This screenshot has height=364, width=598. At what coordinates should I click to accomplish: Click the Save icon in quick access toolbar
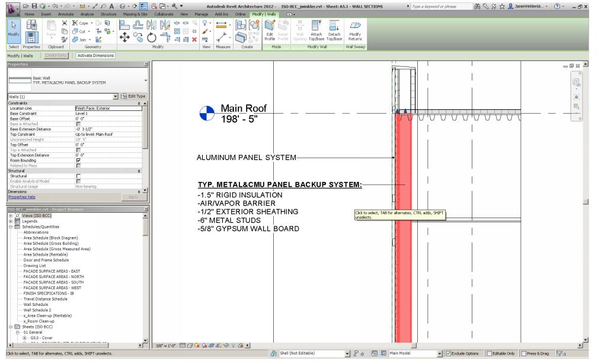[34, 6]
